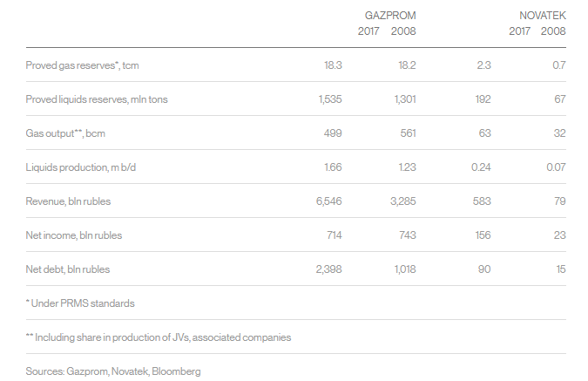588x381 pixels.
Task: Click the Net income row label
Action: click(x=74, y=235)
